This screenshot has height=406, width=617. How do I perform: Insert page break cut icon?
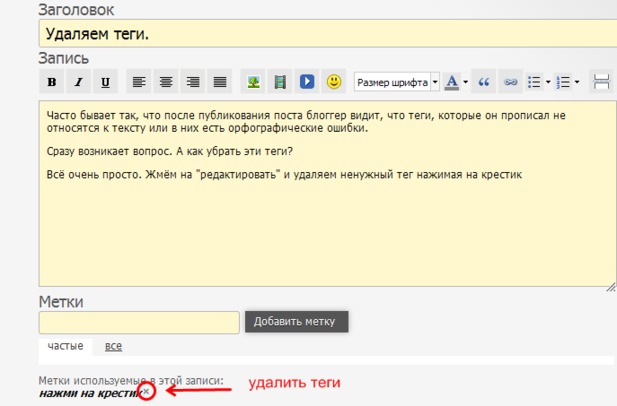click(x=602, y=82)
